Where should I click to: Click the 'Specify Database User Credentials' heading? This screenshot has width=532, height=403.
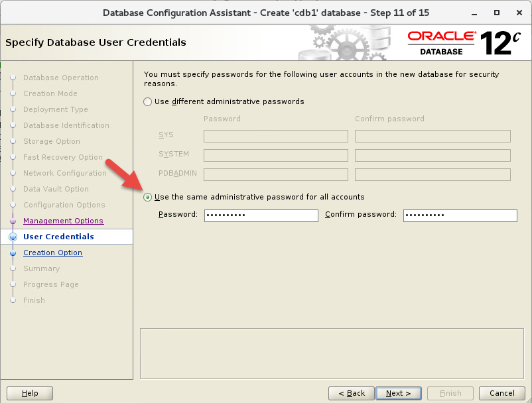pos(96,42)
